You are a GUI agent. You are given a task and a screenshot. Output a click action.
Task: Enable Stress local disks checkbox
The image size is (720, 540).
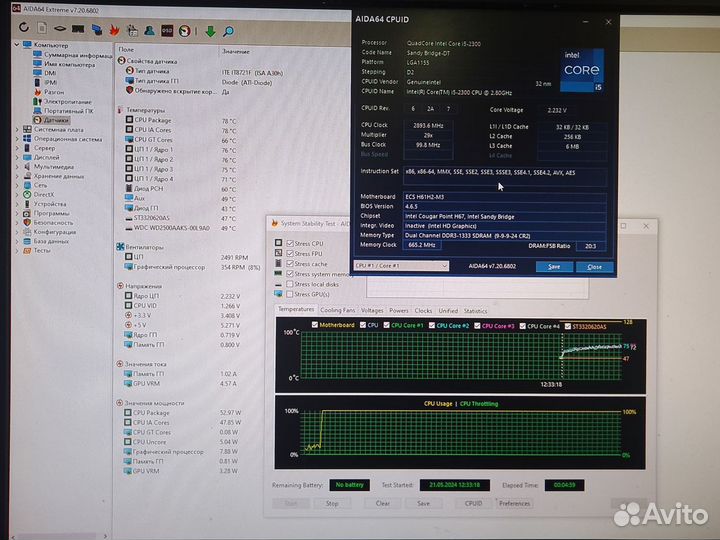(290, 284)
